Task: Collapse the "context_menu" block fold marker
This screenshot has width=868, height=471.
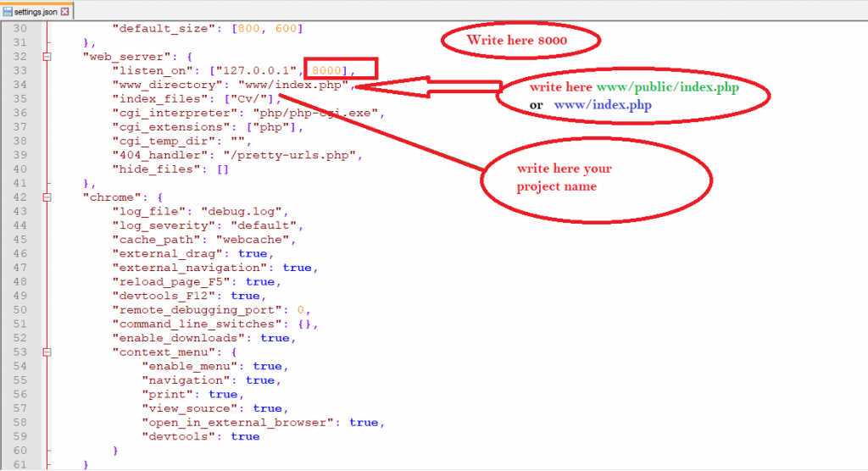Action: (x=47, y=352)
